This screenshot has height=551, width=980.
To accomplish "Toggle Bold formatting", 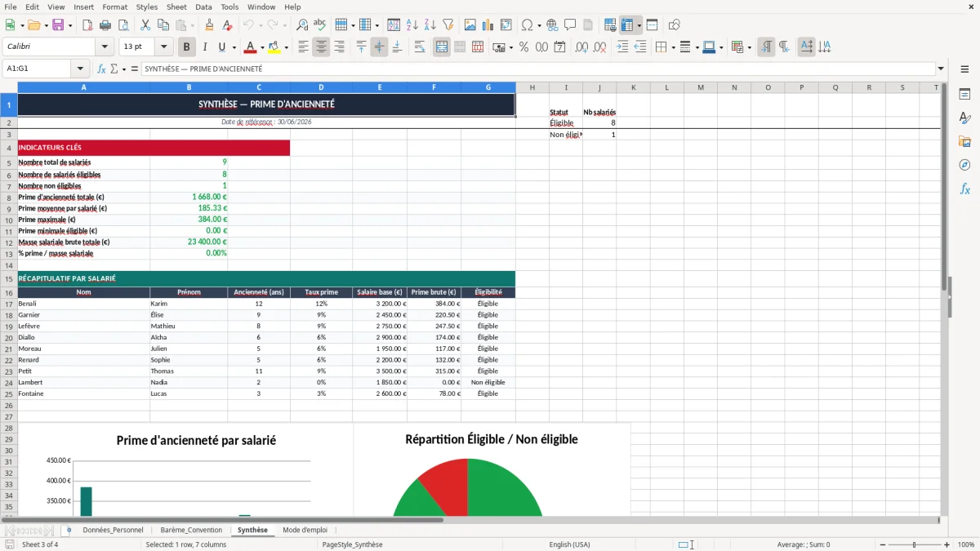I will (187, 47).
